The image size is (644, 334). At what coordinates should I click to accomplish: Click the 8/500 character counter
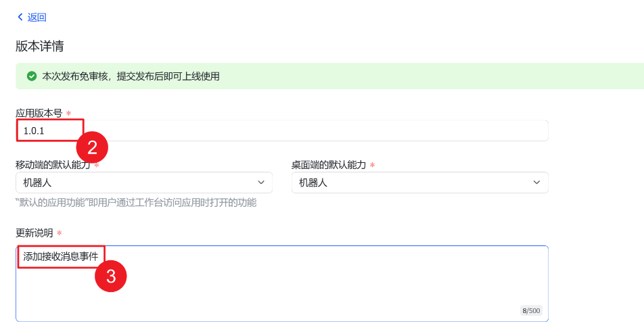click(x=530, y=311)
